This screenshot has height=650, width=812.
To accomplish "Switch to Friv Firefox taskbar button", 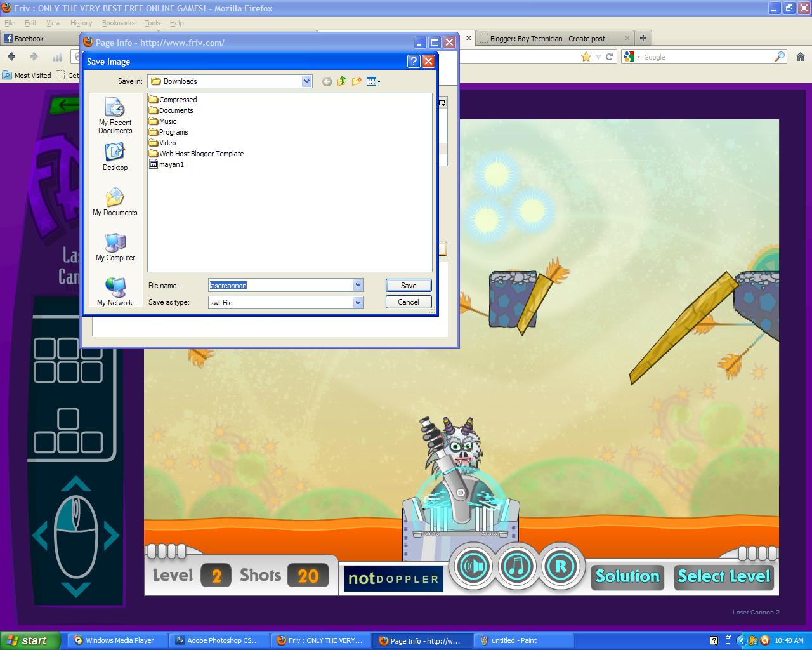I will coord(321,640).
